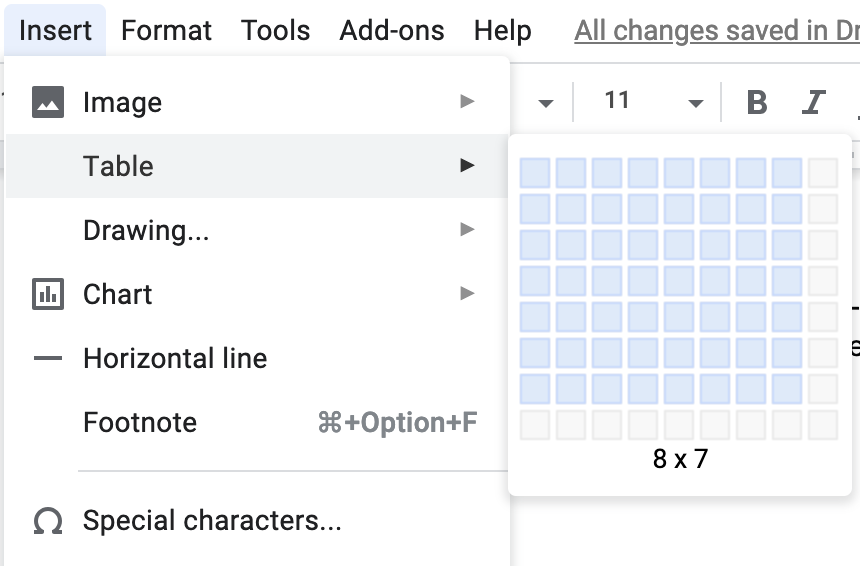
Task: Expand the Image submenu arrow
Action: tap(467, 101)
